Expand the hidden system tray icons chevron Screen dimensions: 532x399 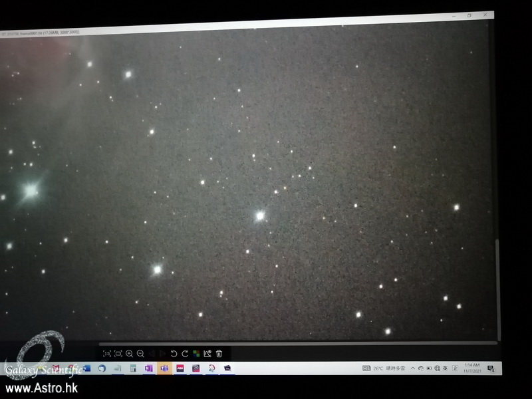tap(412, 368)
